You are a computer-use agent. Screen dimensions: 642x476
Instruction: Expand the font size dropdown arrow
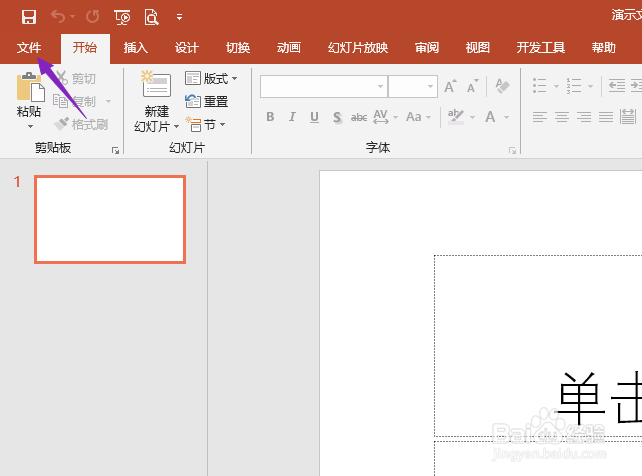point(431,86)
